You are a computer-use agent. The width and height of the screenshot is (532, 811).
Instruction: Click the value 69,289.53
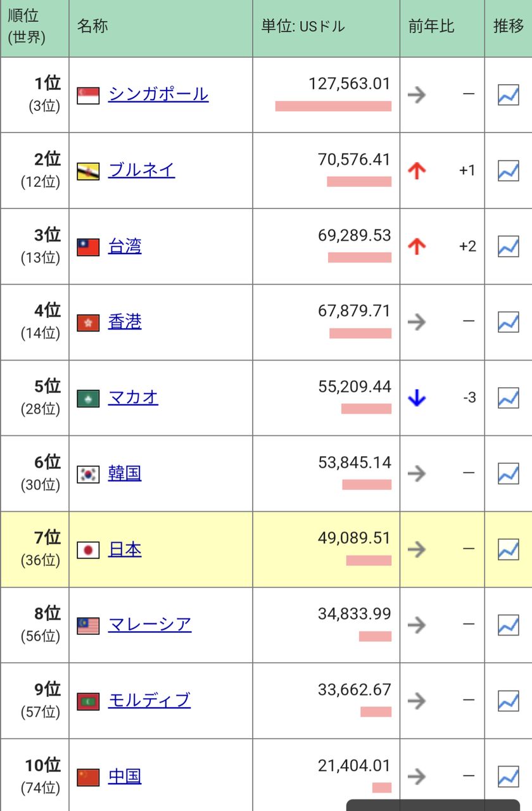pyautogui.click(x=355, y=235)
